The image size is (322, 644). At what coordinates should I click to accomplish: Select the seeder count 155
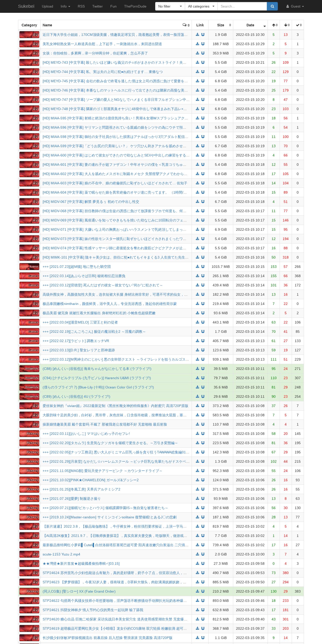click(x=274, y=276)
